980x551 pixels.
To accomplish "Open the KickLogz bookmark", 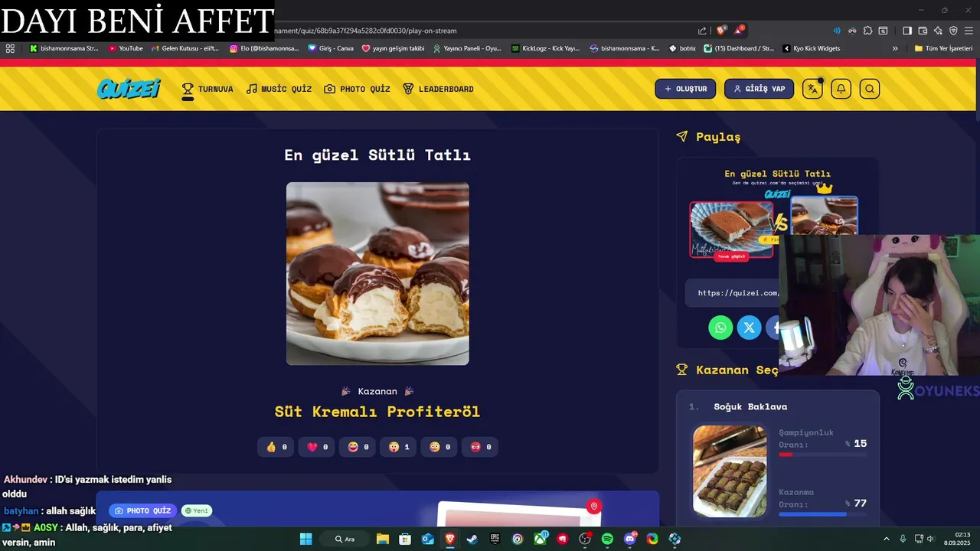I will (x=545, y=48).
